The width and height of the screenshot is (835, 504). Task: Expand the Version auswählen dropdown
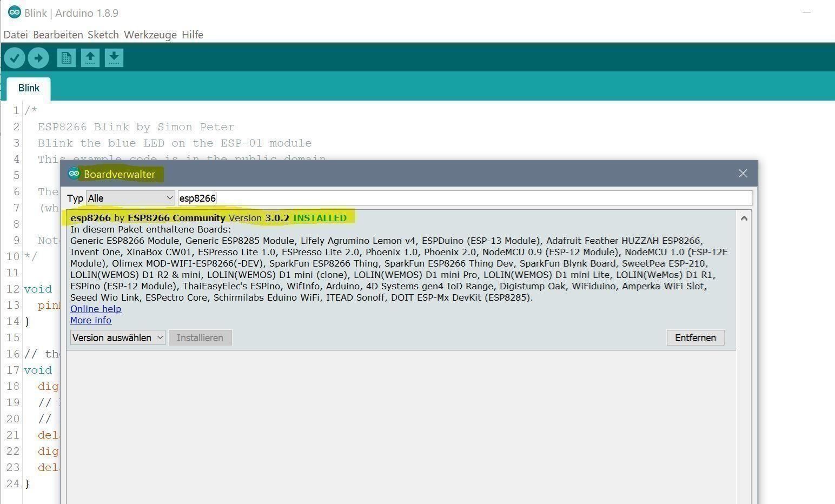click(118, 337)
